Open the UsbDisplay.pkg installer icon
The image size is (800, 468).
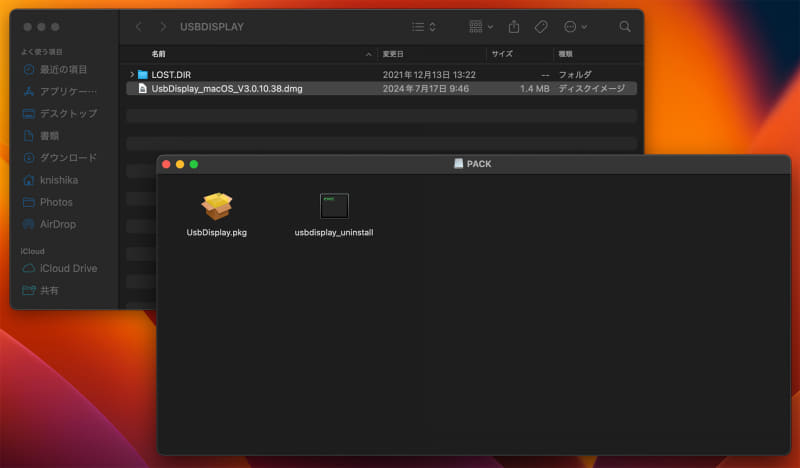click(217, 206)
